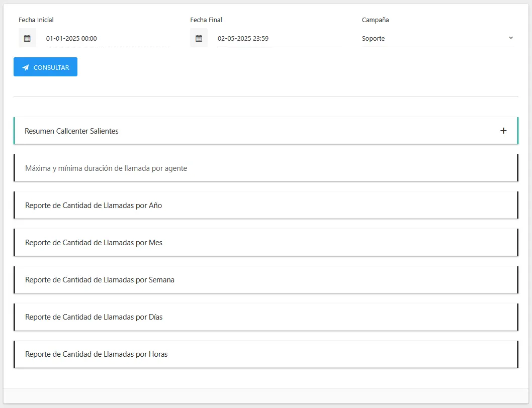Open Reporte de Cantidad de Llamadas por Días
Image resolution: width=532 pixels, height=408 pixels.
coord(94,317)
